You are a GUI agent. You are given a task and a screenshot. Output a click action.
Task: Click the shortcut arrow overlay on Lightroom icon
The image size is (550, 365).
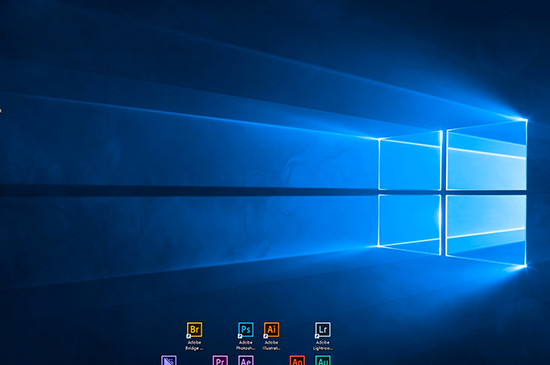coord(317,336)
